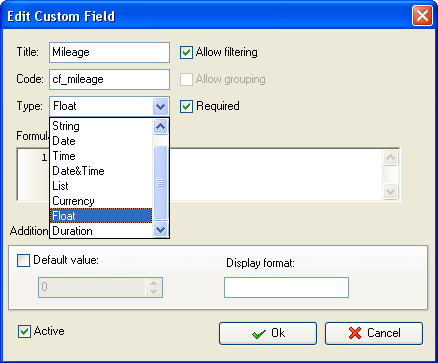Click the red X Cancel button

click(374, 333)
